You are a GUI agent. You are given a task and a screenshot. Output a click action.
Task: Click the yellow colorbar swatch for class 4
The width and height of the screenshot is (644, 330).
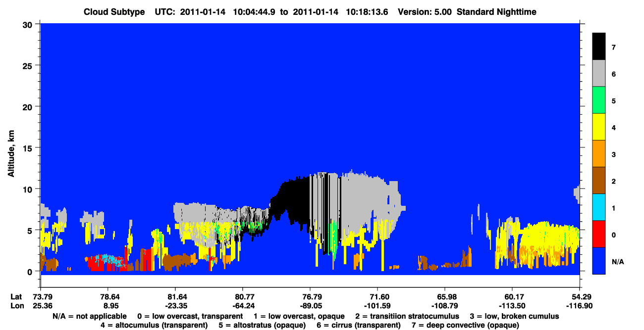[x=599, y=127]
